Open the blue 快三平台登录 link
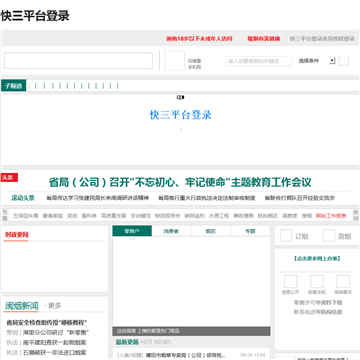The width and height of the screenshot is (360, 360). [x=181, y=115]
